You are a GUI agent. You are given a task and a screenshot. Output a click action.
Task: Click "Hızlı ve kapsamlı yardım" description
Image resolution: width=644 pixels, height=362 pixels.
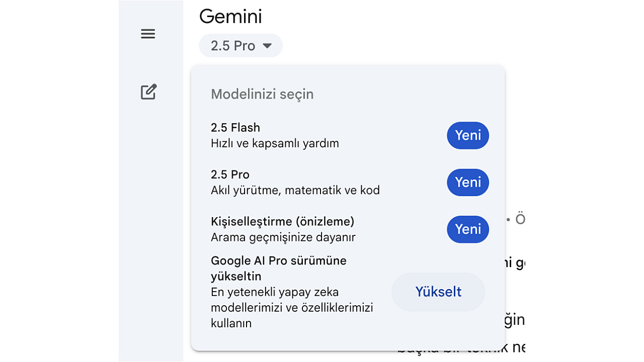tap(275, 143)
